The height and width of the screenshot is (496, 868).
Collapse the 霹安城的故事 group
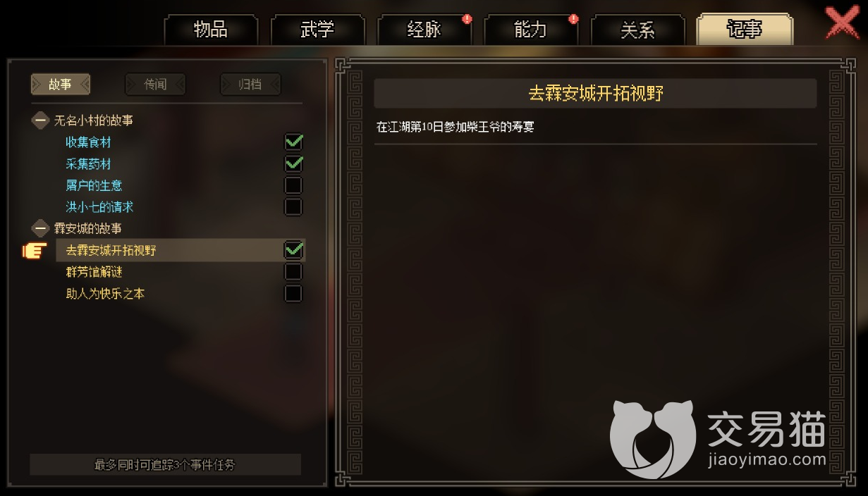point(41,229)
